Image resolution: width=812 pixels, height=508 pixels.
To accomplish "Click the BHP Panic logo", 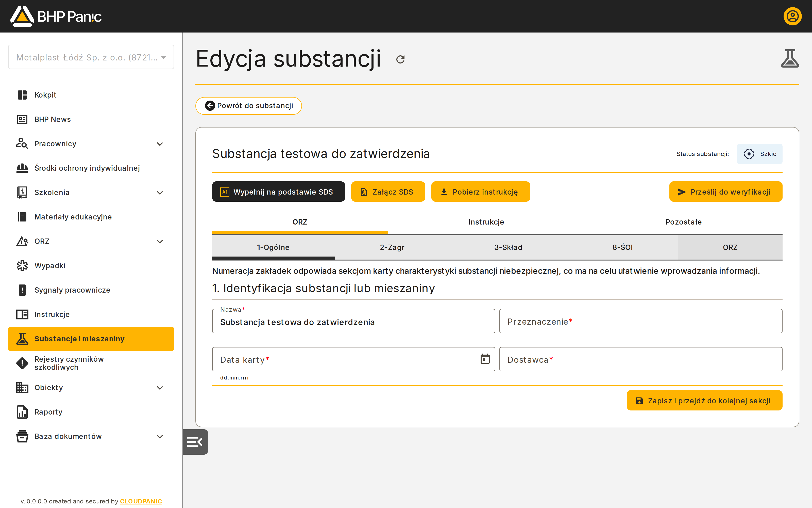I will tap(56, 16).
